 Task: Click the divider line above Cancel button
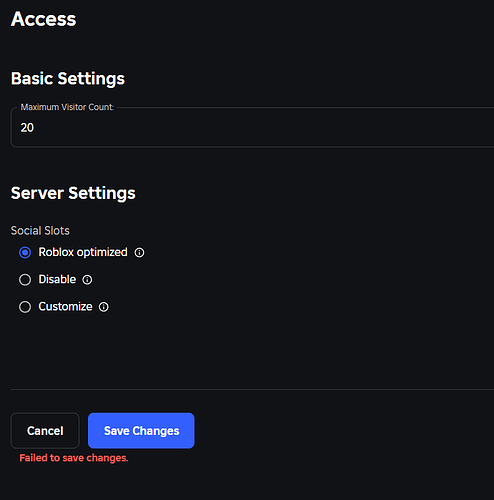pyautogui.click(x=252, y=389)
